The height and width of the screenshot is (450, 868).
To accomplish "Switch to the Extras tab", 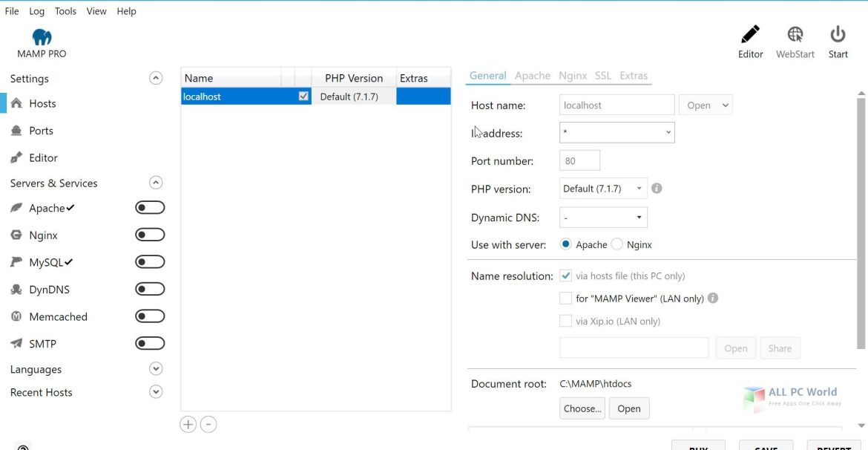I will tap(634, 75).
